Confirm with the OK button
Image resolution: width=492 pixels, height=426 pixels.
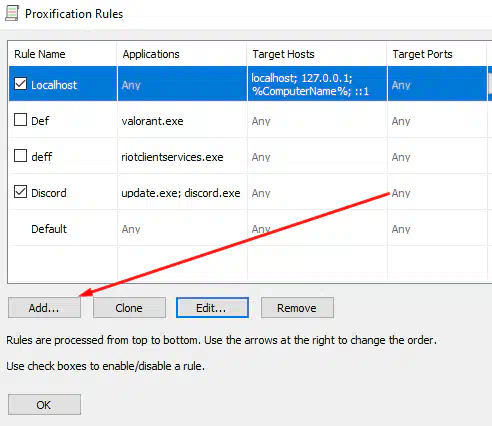44,405
